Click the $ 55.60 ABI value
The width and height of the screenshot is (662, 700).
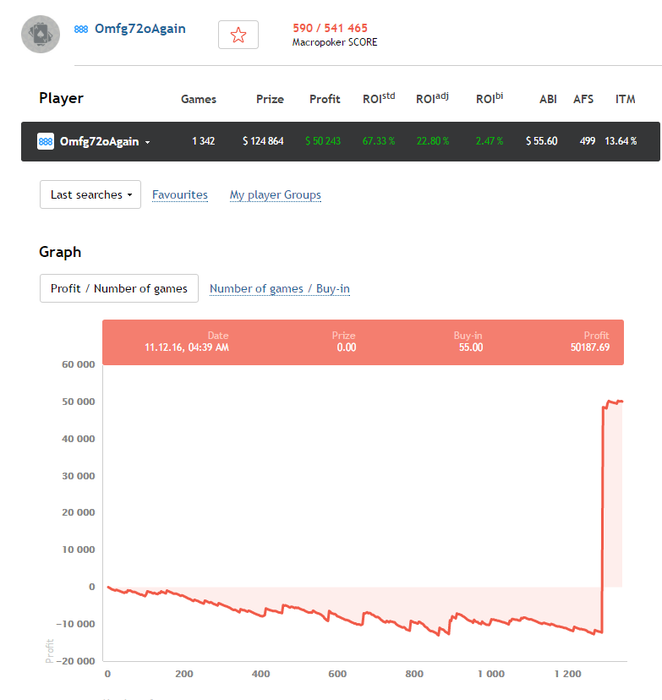541,141
